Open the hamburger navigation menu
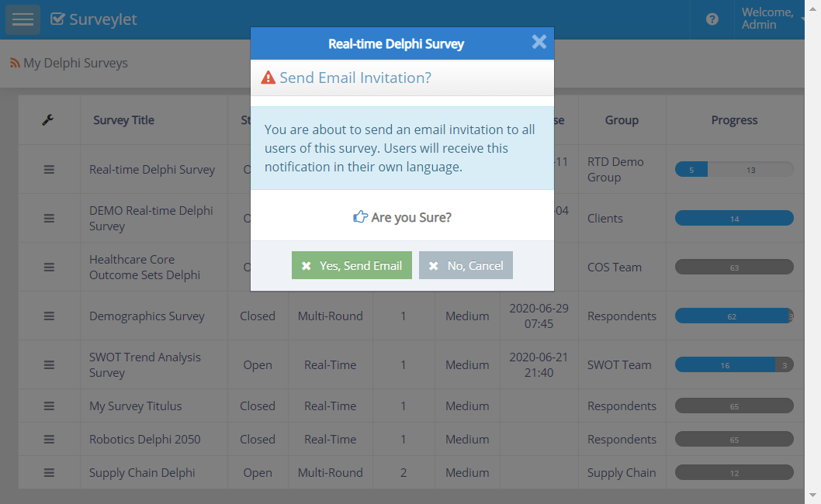The height and width of the screenshot is (504, 821). point(23,19)
